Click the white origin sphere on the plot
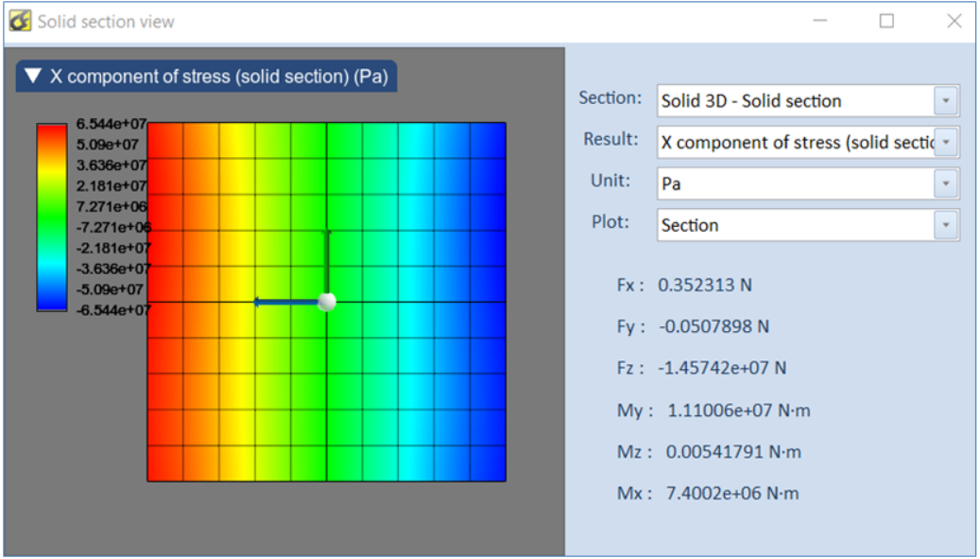The height and width of the screenshot is (559, 980). 327,302
